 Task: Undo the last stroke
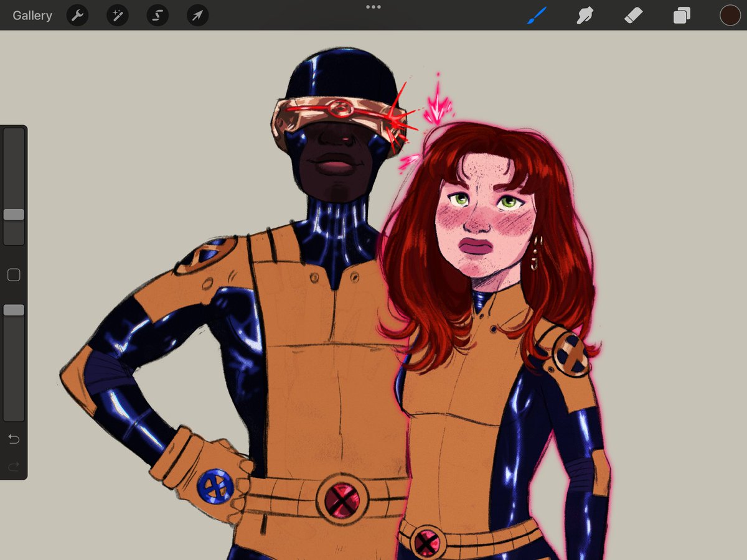click(x=14, y=439)
